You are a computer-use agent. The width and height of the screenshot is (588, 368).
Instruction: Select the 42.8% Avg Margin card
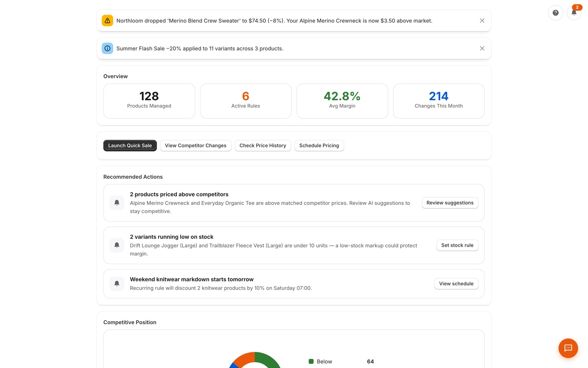[342, 101]
